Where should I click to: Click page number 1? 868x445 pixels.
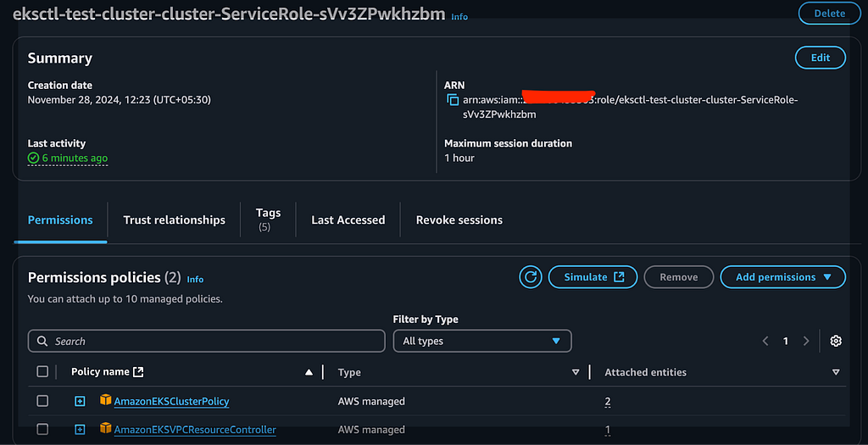point(786,341)
